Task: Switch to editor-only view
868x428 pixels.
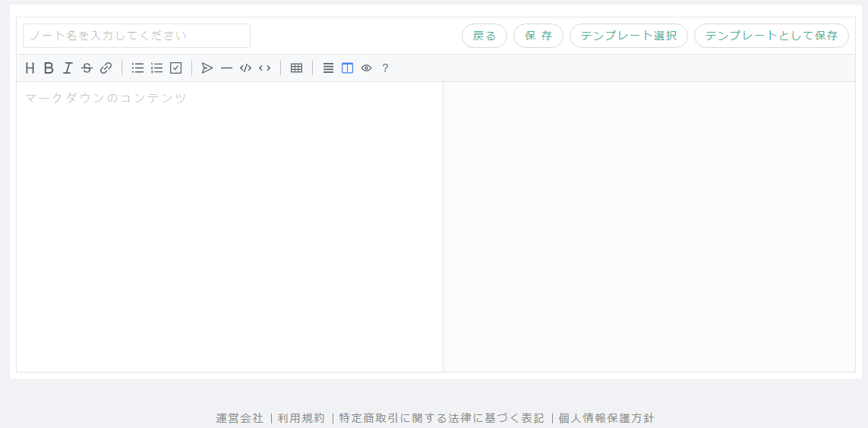Action: 328,68
